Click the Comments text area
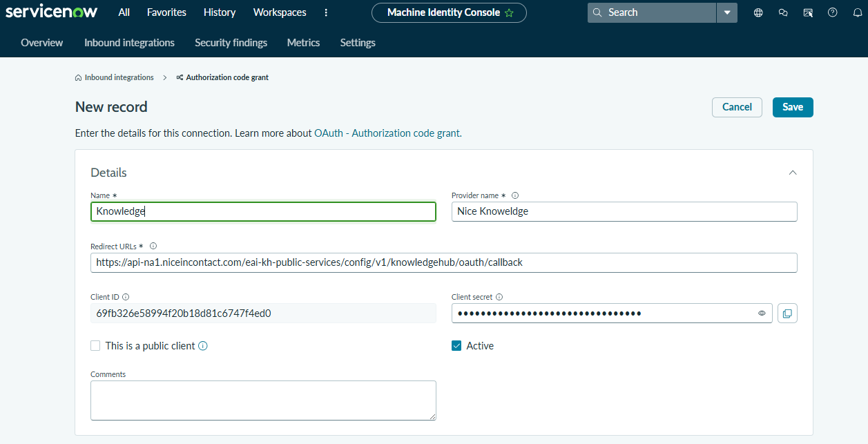 [x=263, y=400]
